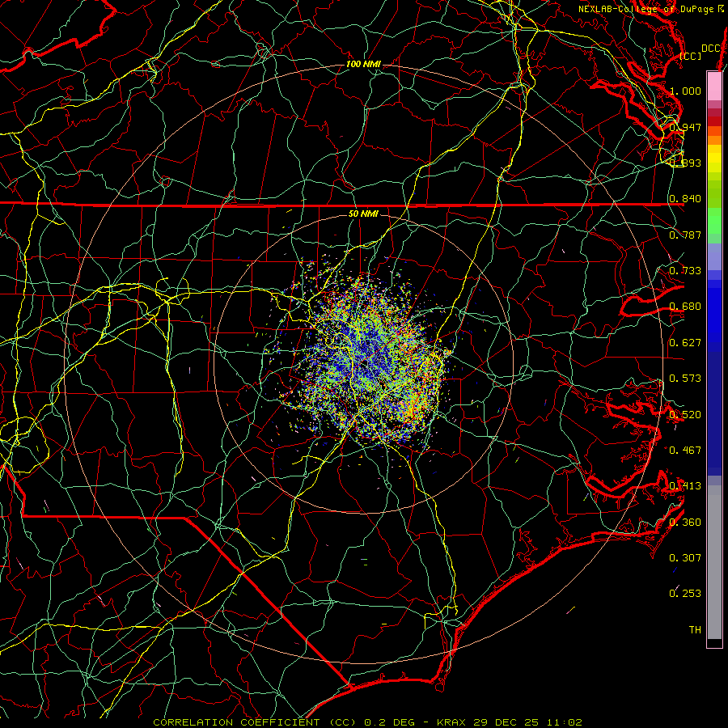Pick the gray segment of the color scale

tap(714, 562)
